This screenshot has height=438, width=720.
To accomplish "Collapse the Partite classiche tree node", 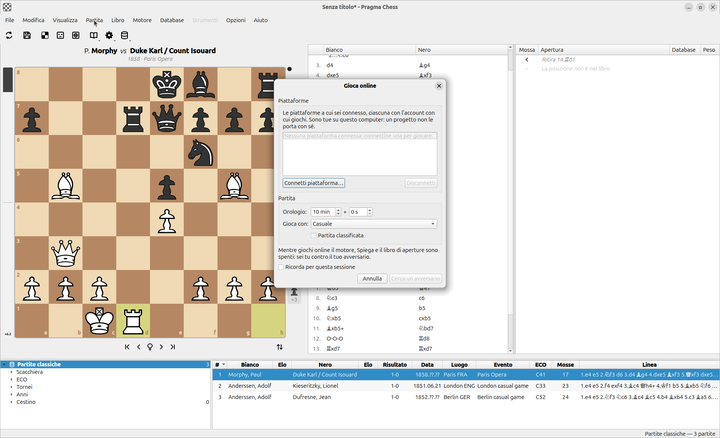I will pyautogui.click(x=4, y=365).
